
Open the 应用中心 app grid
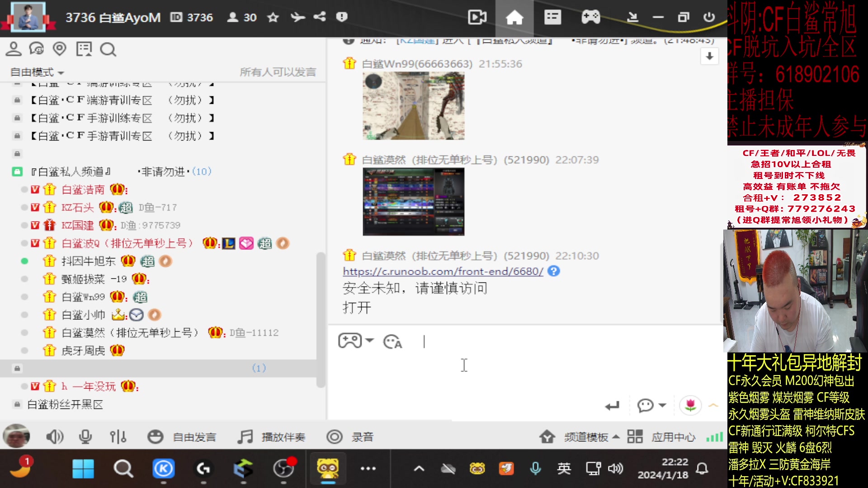635,436
